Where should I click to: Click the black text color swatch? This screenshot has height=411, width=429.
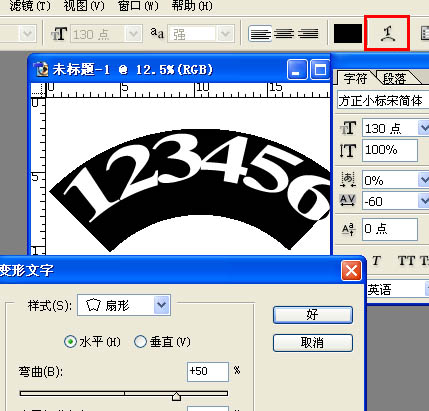[x=348, y=34]
